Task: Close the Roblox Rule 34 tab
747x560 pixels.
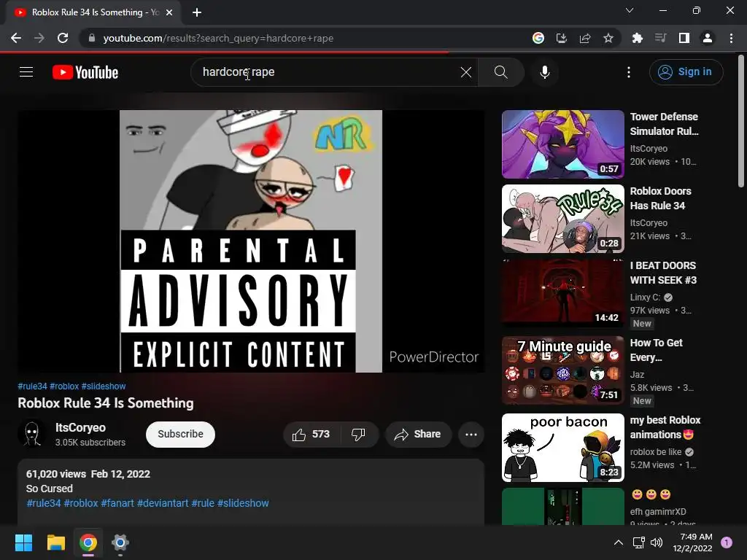Action: (x=169, y=12)
